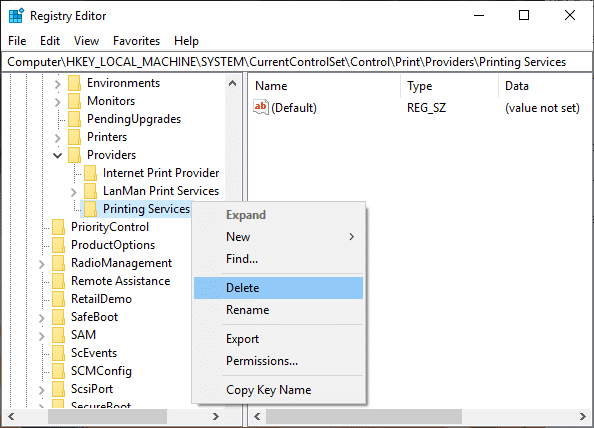Expand the RadioManagement key
The image size is (594, 428).
(42, 264)
